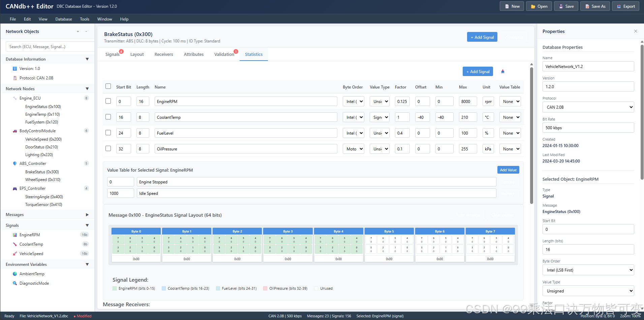Click the OilPressure pink legend swatch
Screen dimensions: 644x320
coord(265,288)
